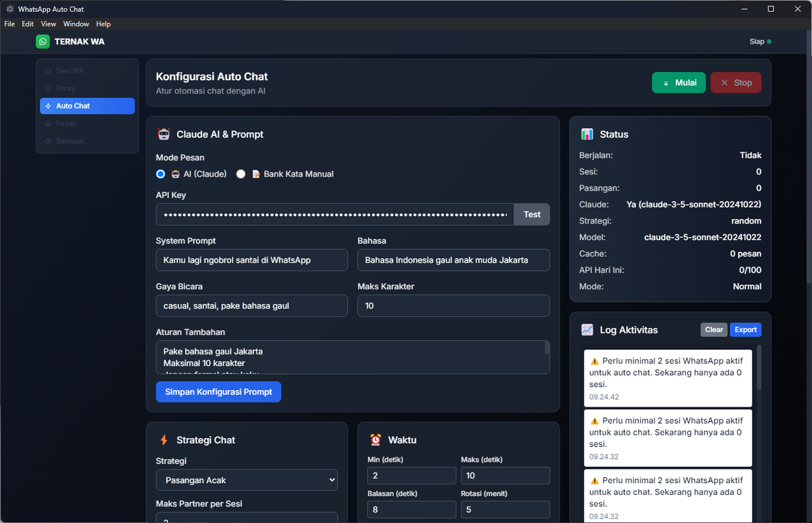Click the notepad icon beside Bank Kata Manual

coord(256,174)
